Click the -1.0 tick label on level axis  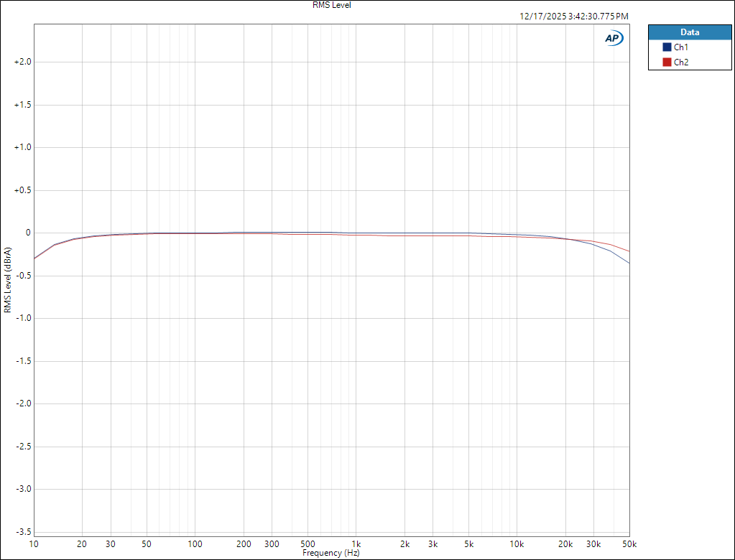click(x=22, y=318)
